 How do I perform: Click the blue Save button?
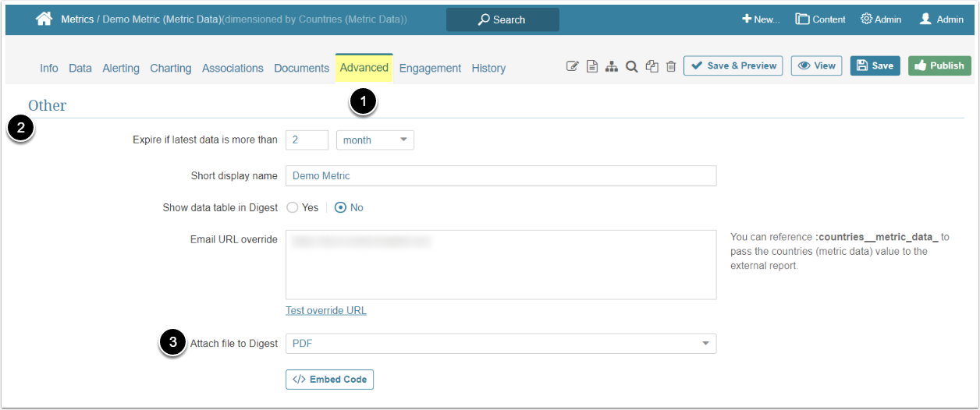875,65
